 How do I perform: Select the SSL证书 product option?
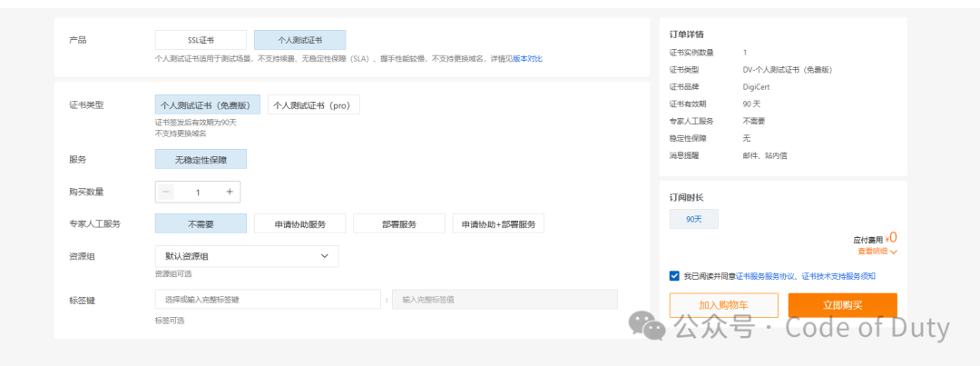tap(201, 40)
